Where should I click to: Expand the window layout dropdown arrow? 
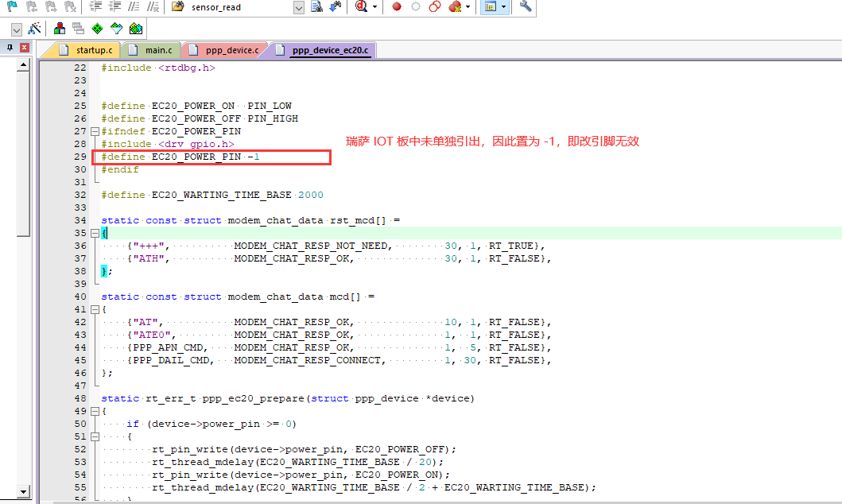503,7
